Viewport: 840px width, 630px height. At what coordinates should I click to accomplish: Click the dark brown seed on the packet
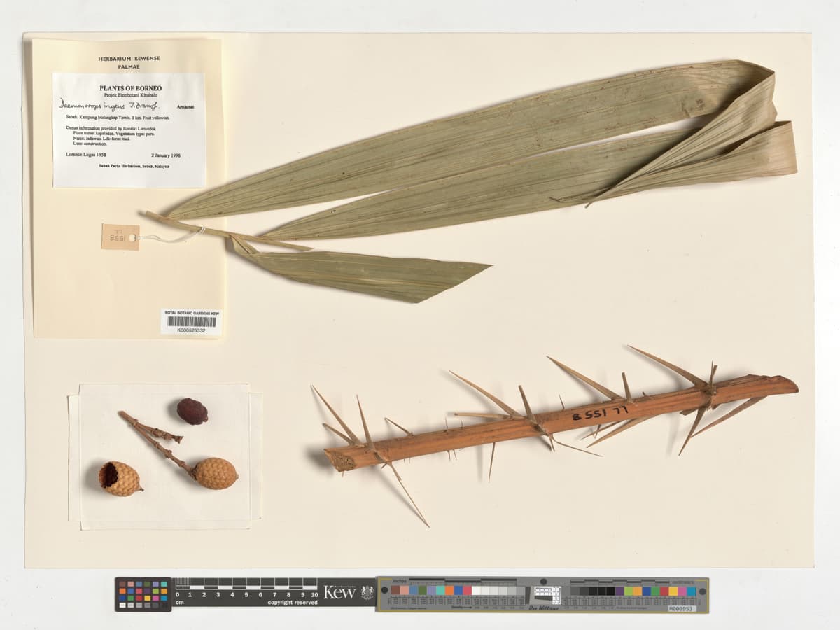tap(192, 411)
